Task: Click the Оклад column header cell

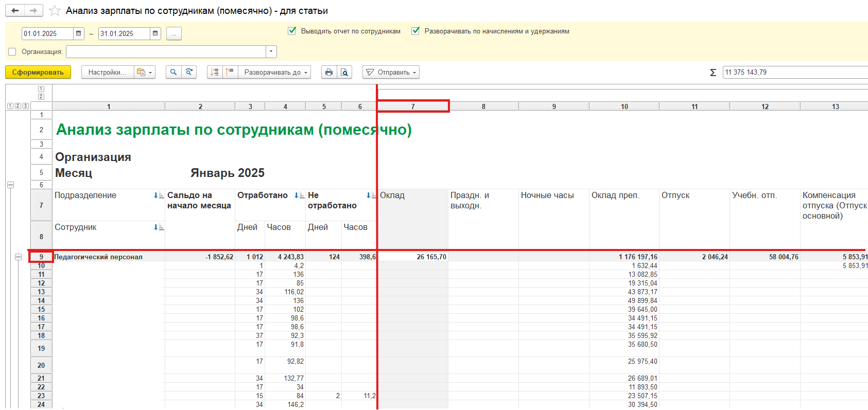Action: point(413,219)
